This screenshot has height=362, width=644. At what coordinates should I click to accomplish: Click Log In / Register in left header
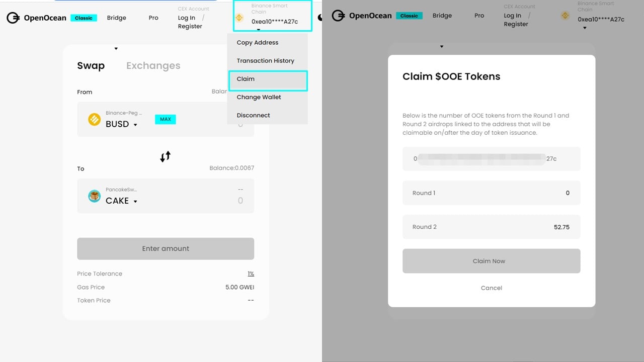coord(191,22)
